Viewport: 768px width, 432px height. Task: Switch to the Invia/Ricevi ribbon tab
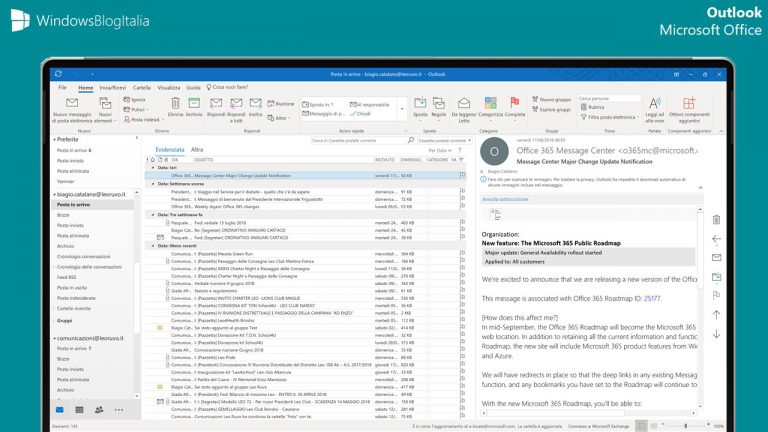pos(113,87)
